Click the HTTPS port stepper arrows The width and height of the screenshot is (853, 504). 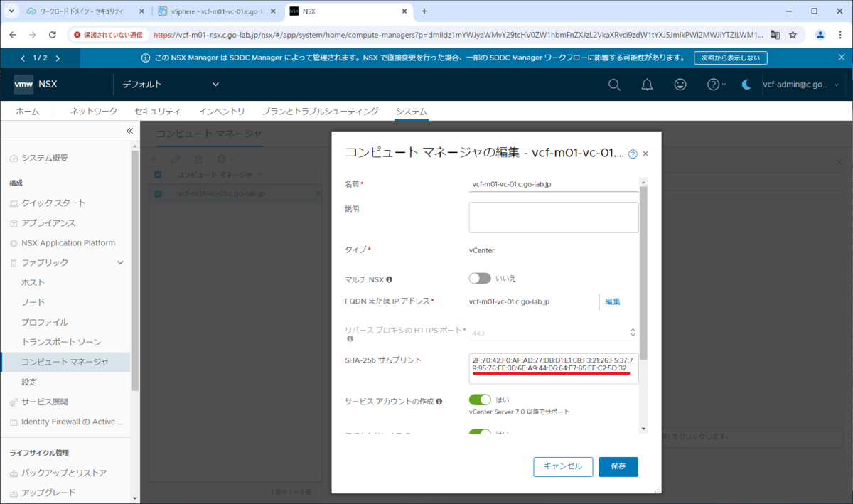point(633,332)
